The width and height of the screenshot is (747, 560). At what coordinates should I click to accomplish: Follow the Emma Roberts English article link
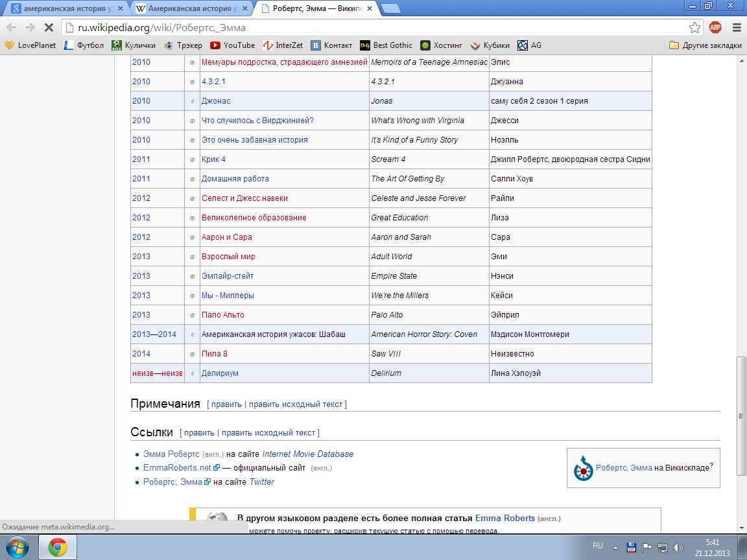tap(504, 519)
